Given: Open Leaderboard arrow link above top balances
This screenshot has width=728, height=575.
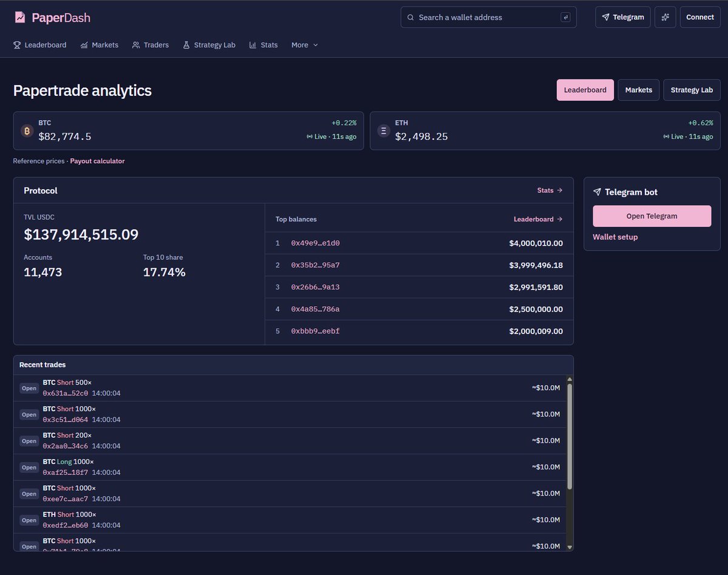Looking at the screenshot, I should point(539,220).
